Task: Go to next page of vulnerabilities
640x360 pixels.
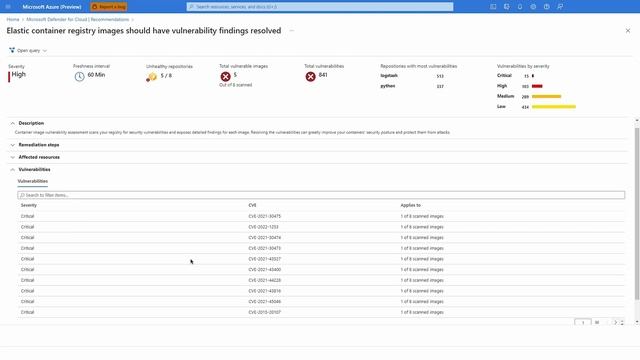Action: [615, 322]
